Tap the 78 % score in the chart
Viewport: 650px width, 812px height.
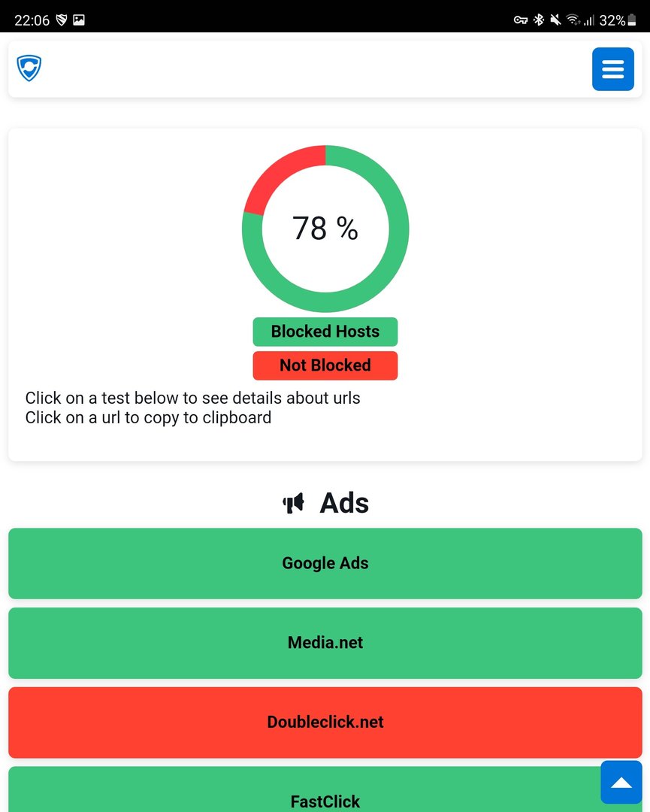tap(325, 228)
